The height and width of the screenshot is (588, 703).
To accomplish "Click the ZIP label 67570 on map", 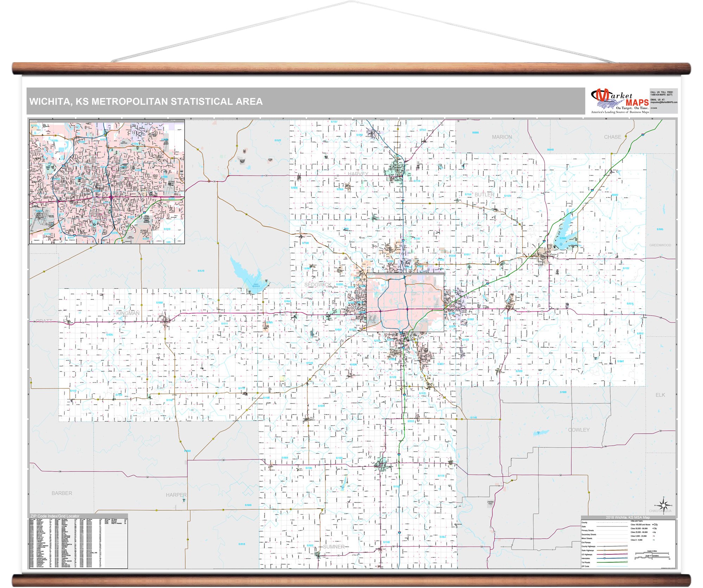I will [201, 271].
